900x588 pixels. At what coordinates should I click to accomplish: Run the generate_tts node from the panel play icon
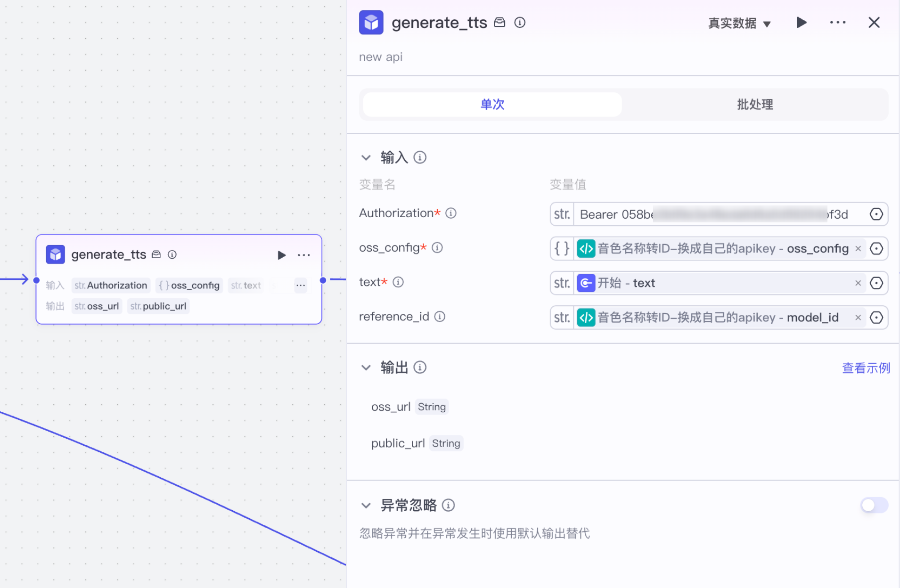802,22
